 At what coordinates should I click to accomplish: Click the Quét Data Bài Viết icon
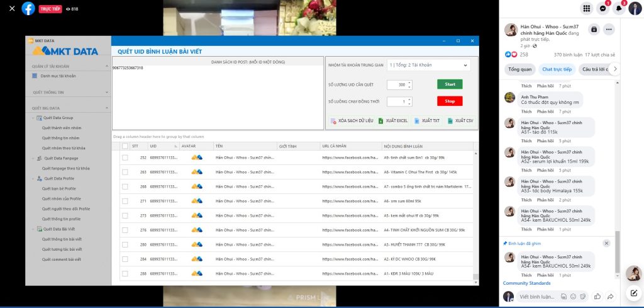(40, 229)
